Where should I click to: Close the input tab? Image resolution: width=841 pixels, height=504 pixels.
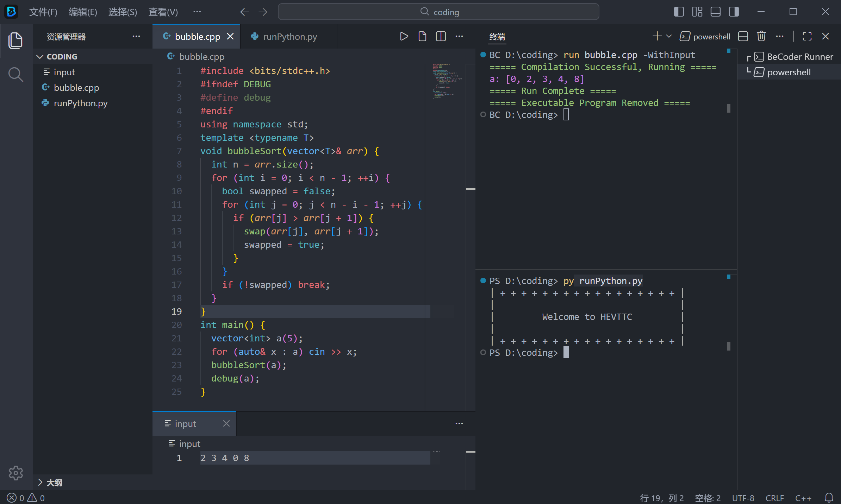pyautogui.click(x=226, y=423)
